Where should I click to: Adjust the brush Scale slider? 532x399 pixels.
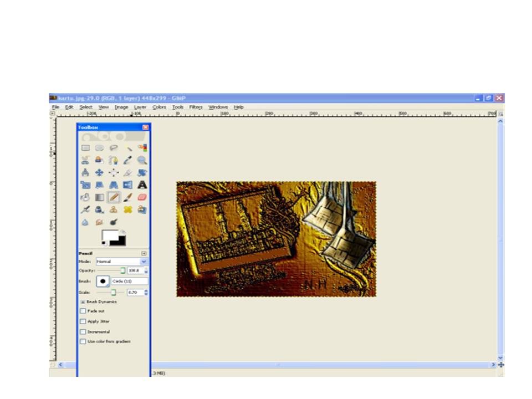tap(111, 292)
